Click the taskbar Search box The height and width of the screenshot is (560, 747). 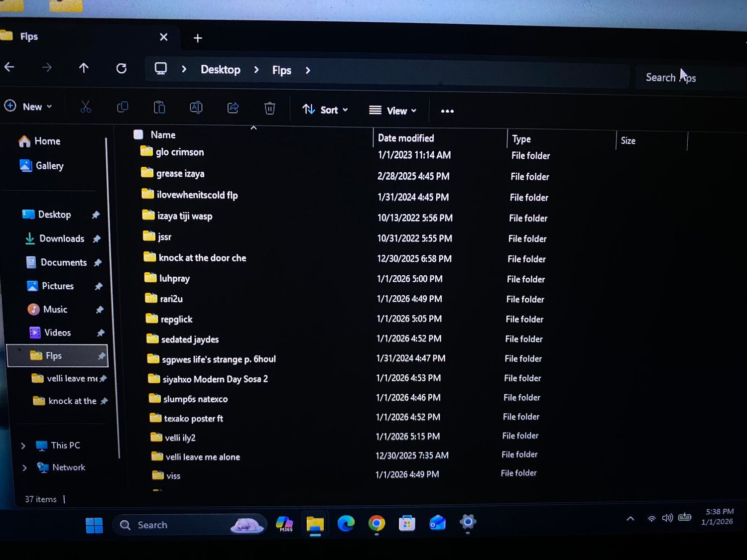[190, 525]
